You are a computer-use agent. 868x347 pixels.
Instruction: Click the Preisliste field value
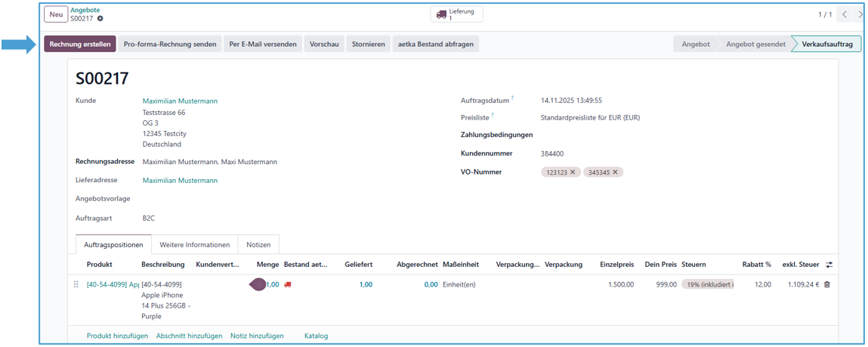point(590,117)
